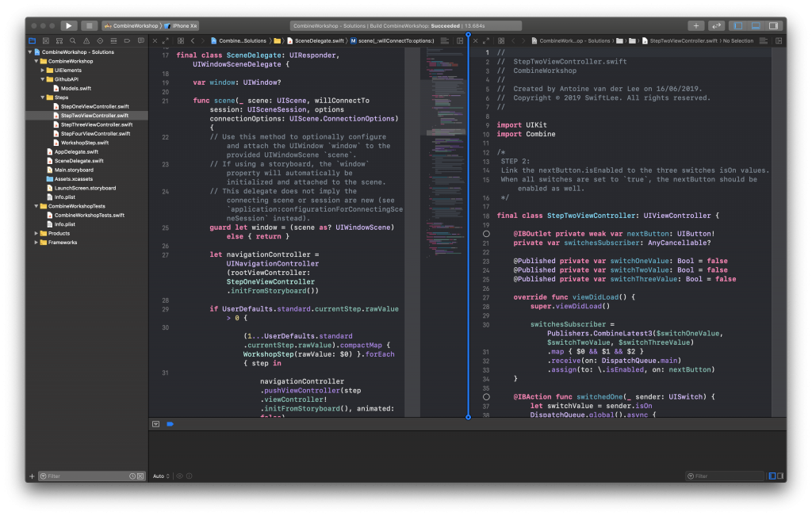
Task: Show the Breakpoint navigator
Action: pos(127,40)
